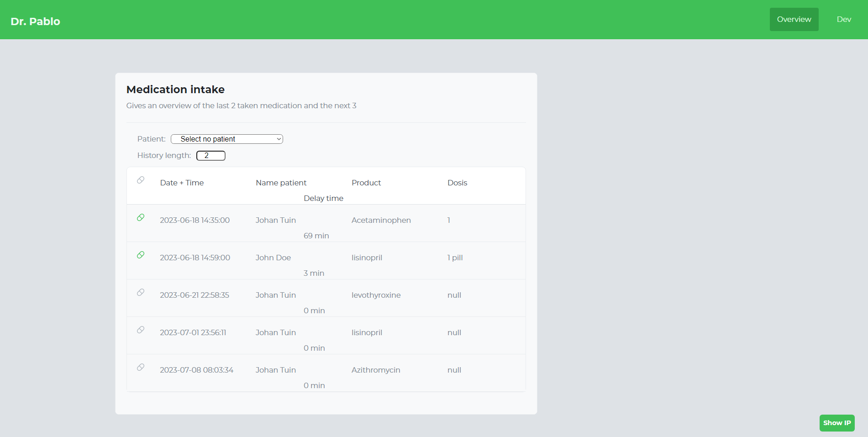The image size is (868, 437).
Task: Click pill icon for 2023-07-01 lisinopril row
Action: [x=141, y=330]
